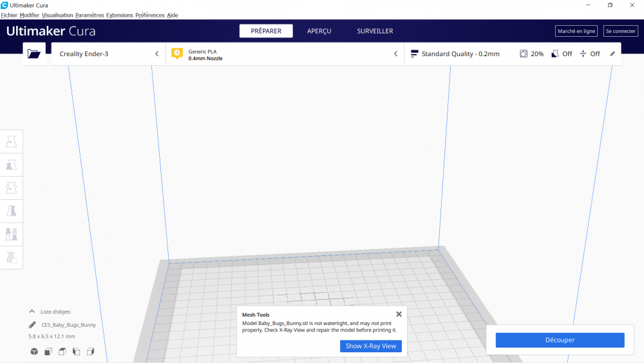Image resolution: width=644 pixels, height=363 pixels.
Task: Expand the Creality Ender-3 printer selector
Action: (108, 54)
